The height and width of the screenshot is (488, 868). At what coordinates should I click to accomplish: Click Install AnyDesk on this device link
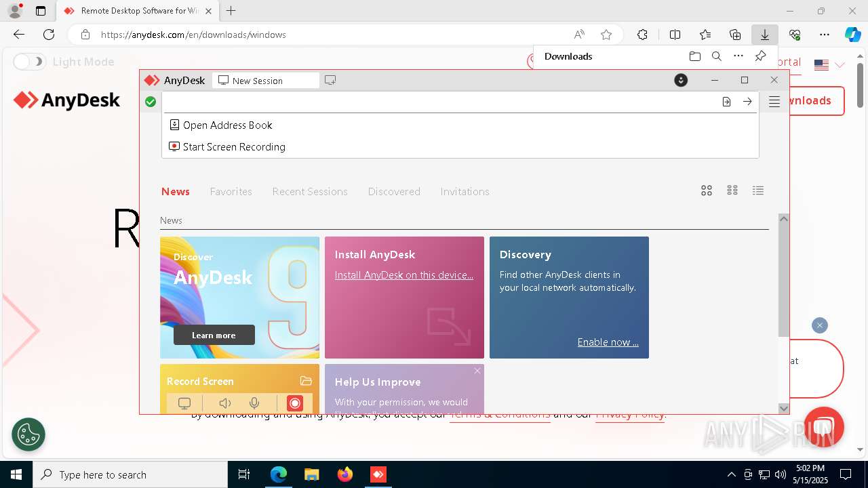click(404, 275)
